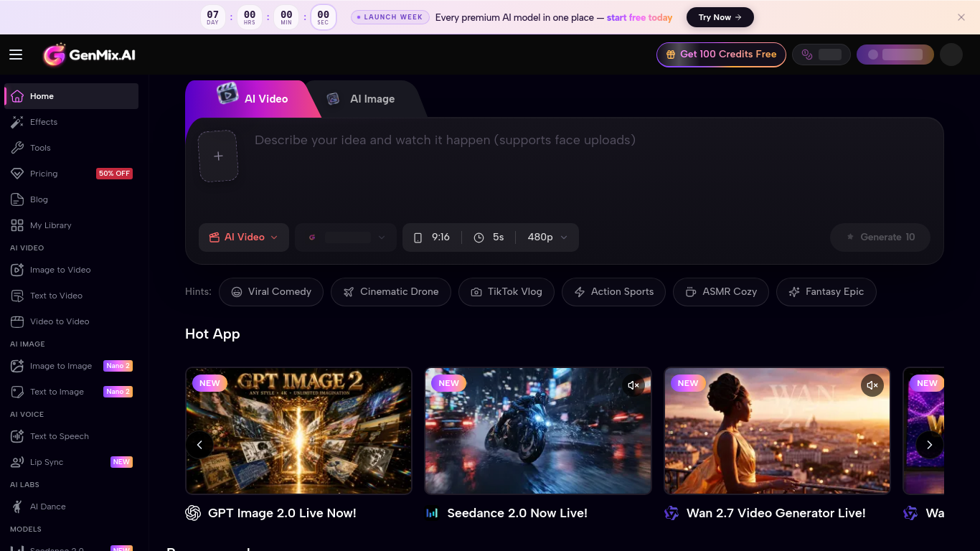Switch to the AI Video tab
The image size is (980, 551).
[253, 99]
